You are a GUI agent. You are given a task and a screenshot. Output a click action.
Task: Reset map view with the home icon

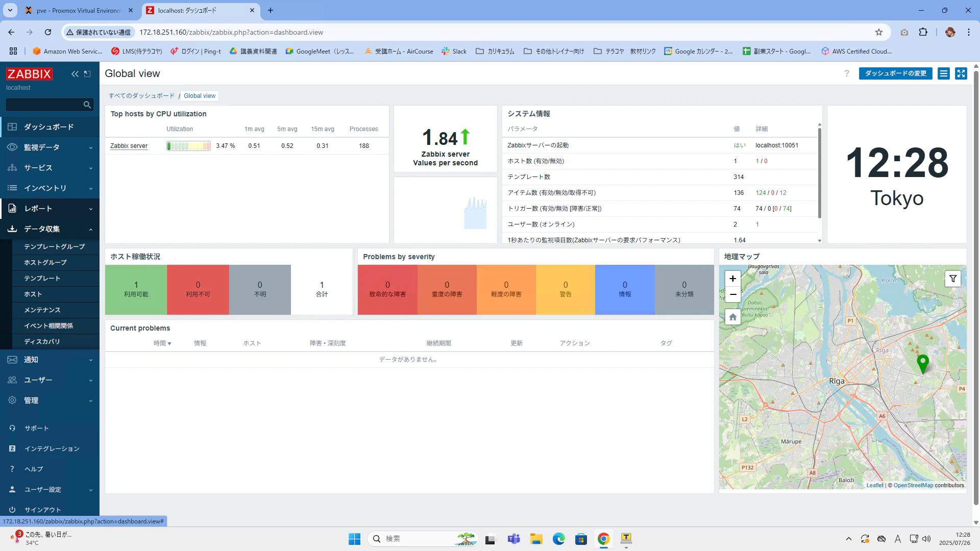[x=733, y=317]
